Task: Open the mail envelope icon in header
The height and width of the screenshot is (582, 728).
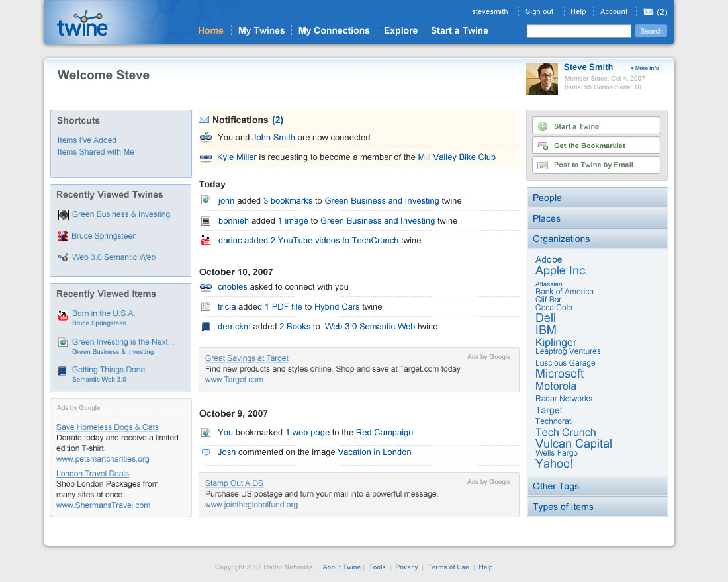Action: pos(648,12)
